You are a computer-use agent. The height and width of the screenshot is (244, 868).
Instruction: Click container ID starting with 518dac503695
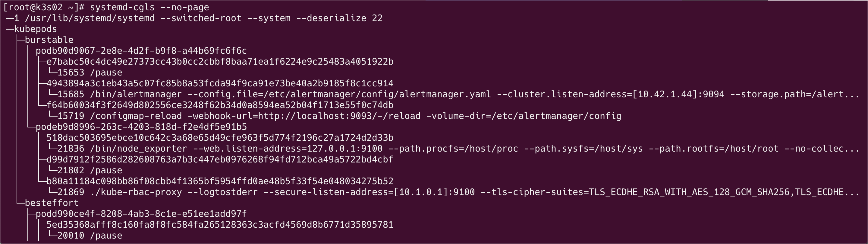pyautogui.click(x=220, y=138)
